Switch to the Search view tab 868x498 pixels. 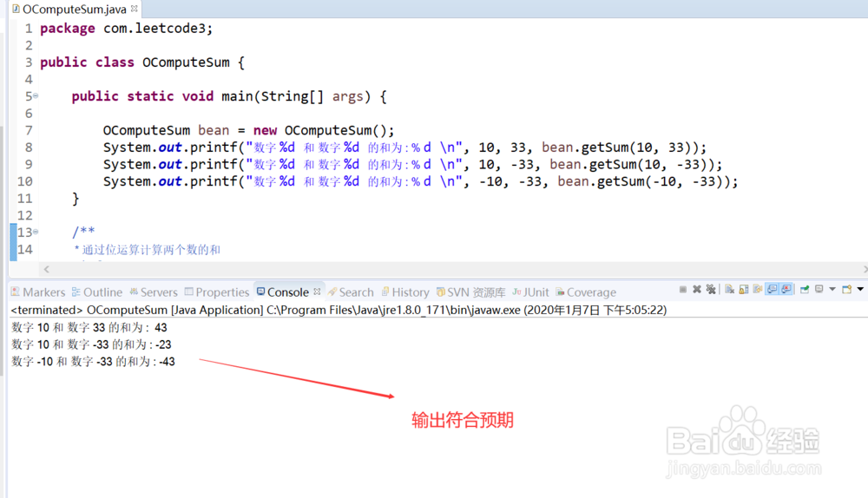coord(351,292)
